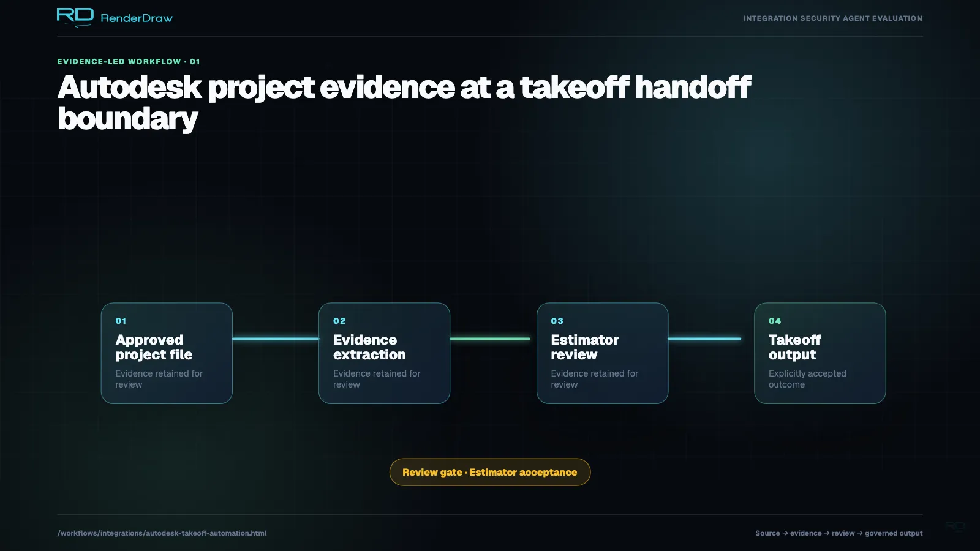
Task: Click the RD logo icon
Action: click(x=75, y=17)
